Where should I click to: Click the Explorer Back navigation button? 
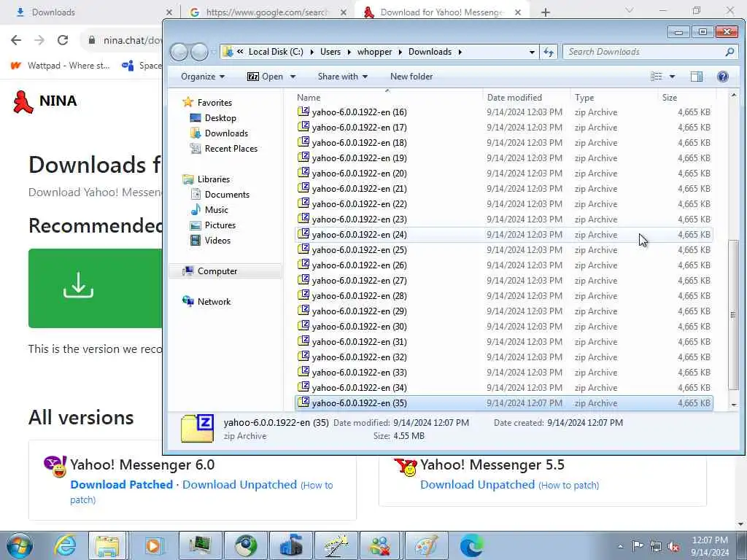[179, 52]
